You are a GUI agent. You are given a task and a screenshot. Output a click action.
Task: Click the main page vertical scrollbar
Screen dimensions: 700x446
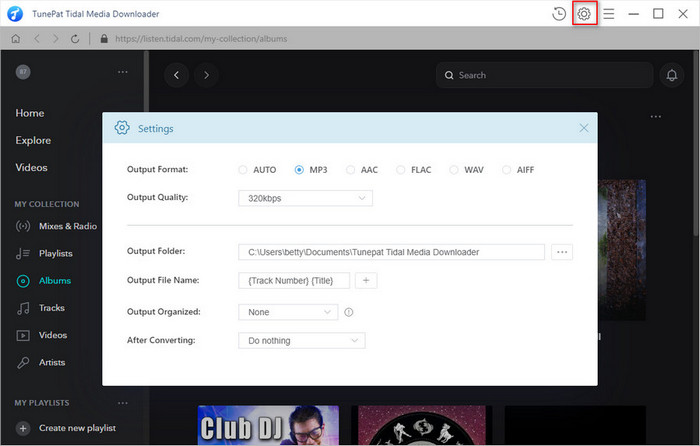point(697,143)
